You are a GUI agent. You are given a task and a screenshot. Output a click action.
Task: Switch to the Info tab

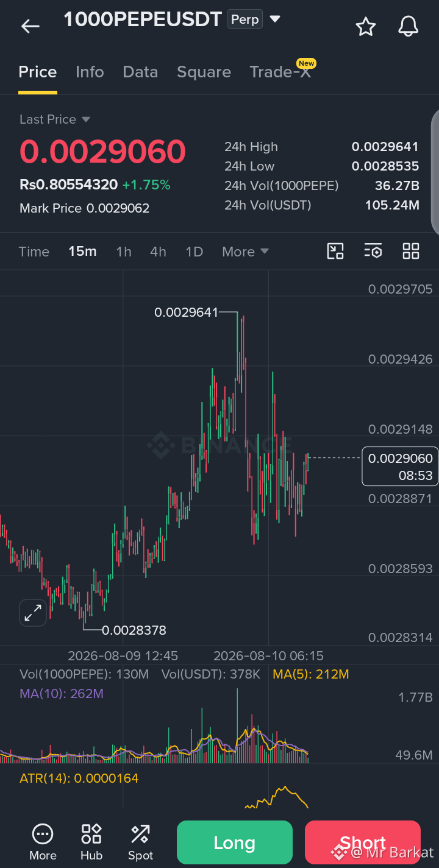[90, 72]
